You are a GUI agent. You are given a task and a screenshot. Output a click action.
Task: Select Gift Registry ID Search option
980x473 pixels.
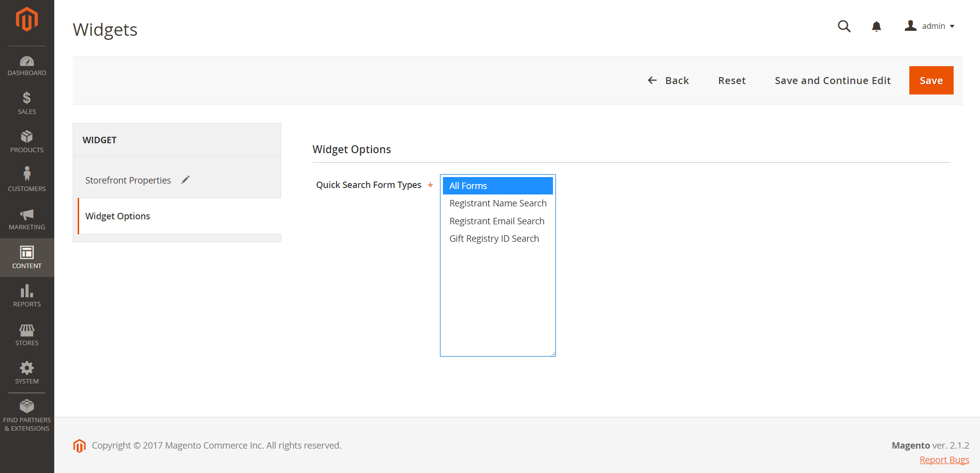coord(498,239)
